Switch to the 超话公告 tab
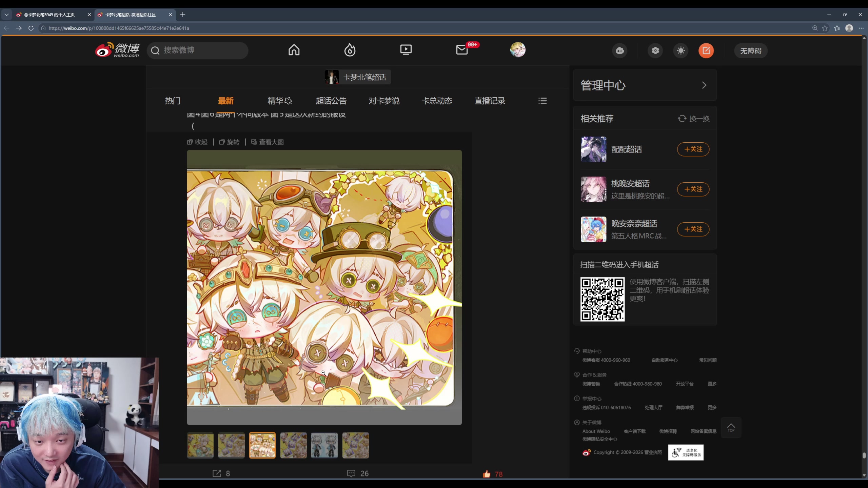 (331, 101)
